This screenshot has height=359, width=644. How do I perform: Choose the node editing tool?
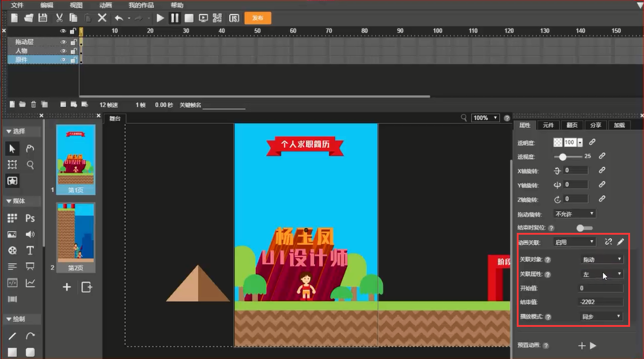(x=30, y=149)
